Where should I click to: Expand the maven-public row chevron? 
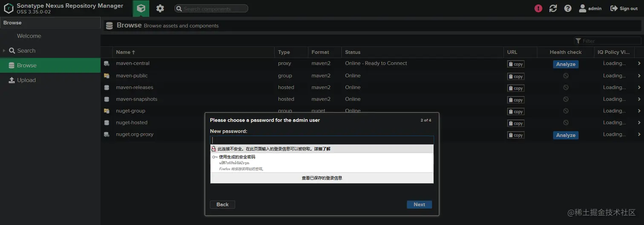[639, 76]
